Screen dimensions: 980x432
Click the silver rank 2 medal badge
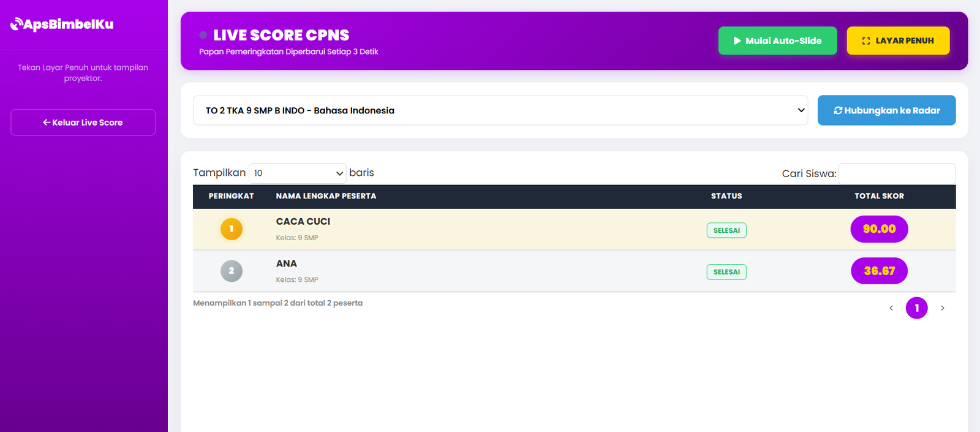232,271
